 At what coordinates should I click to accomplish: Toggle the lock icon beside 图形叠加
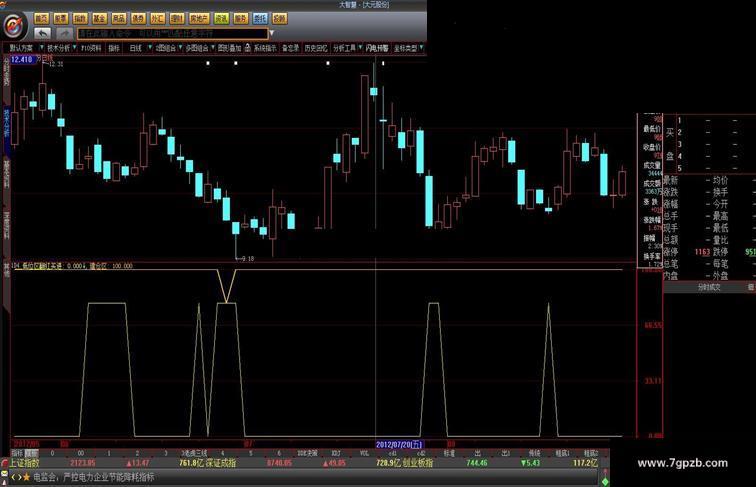click(247, 47)
